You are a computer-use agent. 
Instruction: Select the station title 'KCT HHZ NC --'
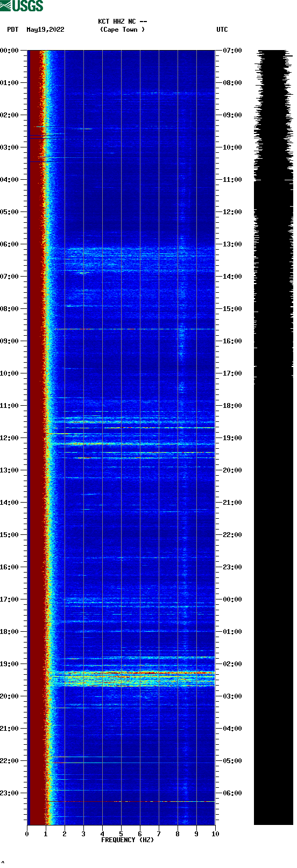pos(122,22)
